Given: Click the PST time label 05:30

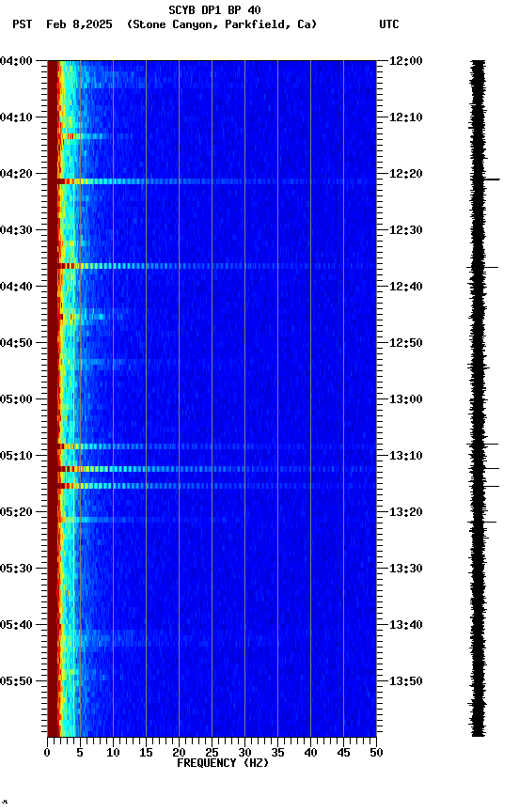Looking at the screenshot, I should [x=16, y=569].
